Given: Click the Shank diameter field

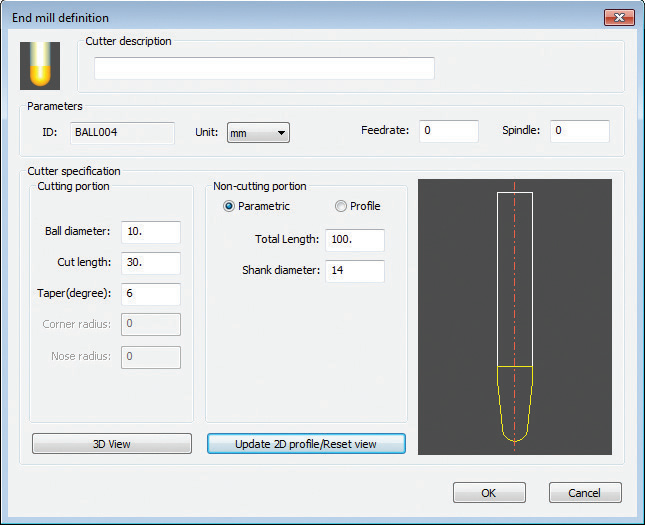Looking at the screenshot, I should coord(355,271).
